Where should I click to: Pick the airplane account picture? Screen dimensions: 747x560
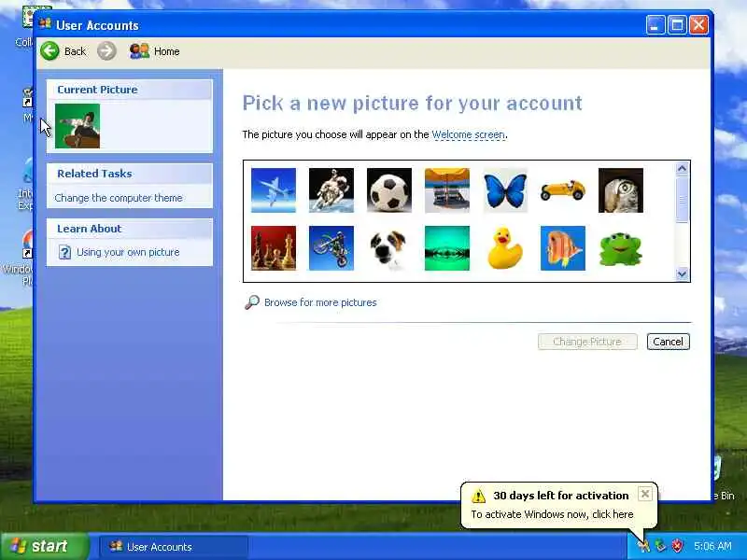point(274,190)
